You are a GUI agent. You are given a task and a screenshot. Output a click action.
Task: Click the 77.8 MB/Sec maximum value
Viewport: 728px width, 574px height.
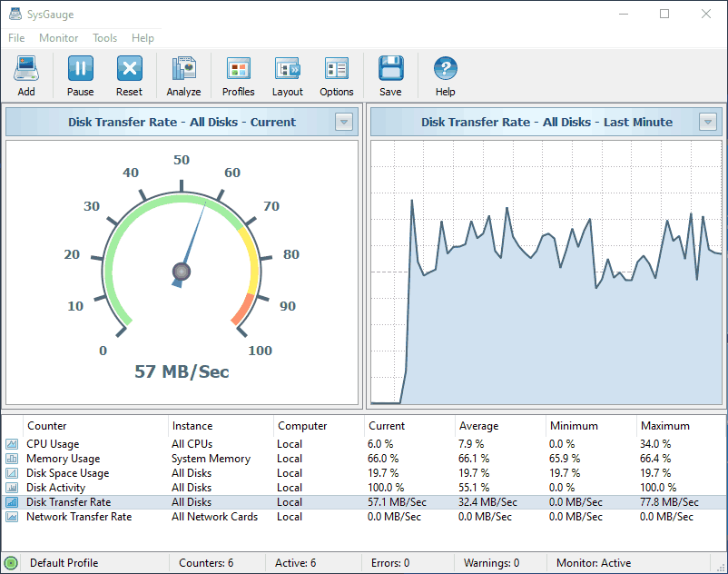[669, 502]
